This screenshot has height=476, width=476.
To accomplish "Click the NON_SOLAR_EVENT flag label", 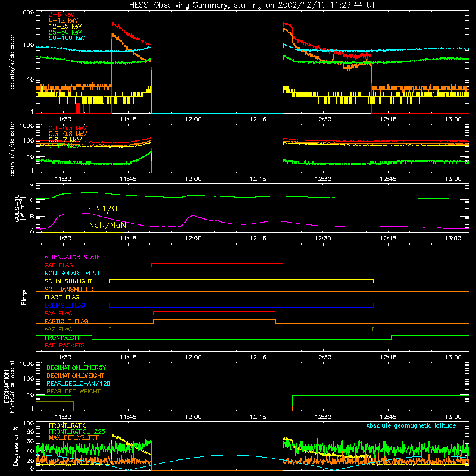I will 72,273.
